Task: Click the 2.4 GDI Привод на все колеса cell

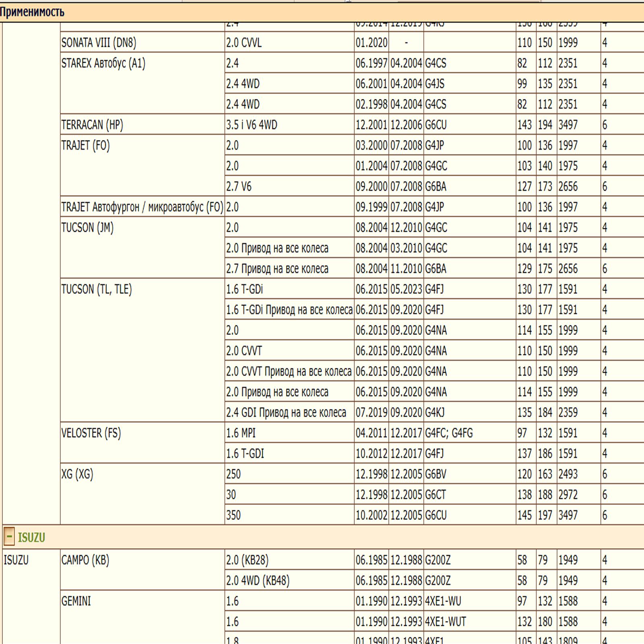Action: pyautogui.click(x=286, y=413)
